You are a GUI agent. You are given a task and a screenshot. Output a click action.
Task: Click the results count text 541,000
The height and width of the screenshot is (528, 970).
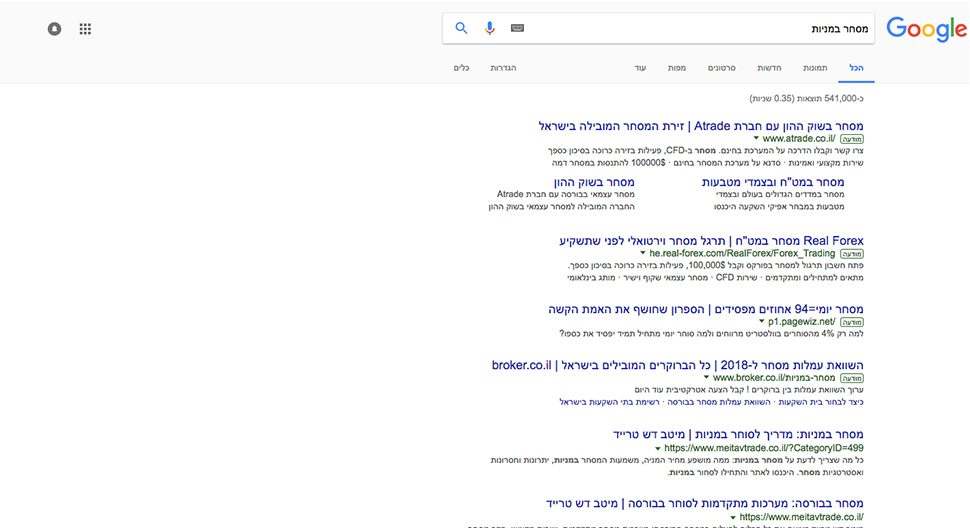point(807,98)
